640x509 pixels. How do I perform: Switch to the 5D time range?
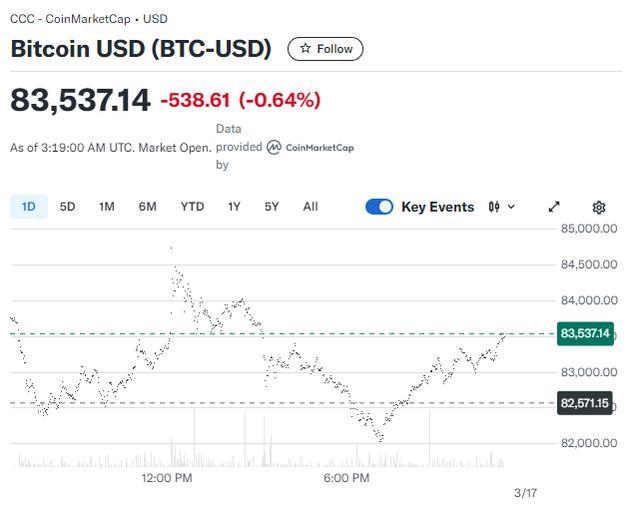point(67,207)
